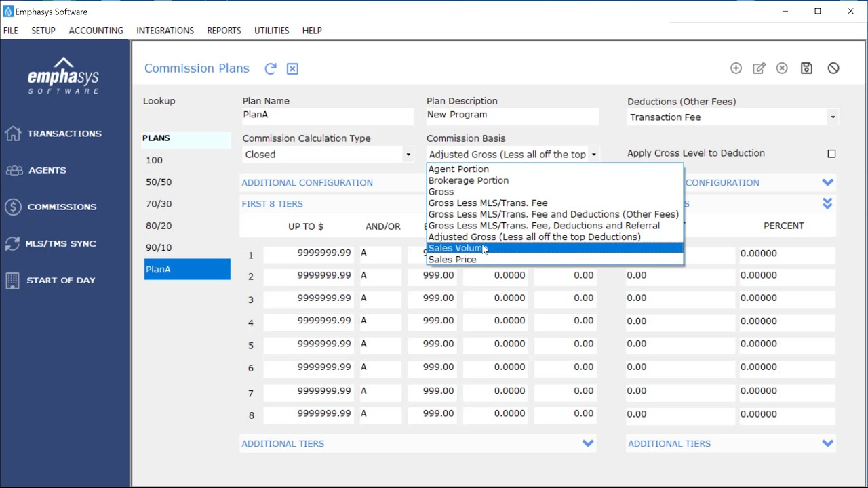Click the close panel icon beside refresh
This screenshot has height=488, width=868.
point(292,68)
